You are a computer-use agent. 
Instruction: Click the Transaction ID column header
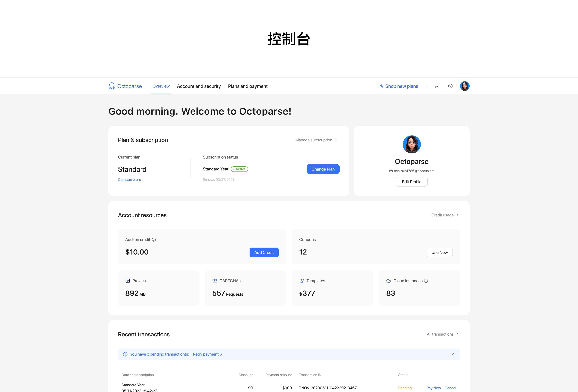(310, 375)
